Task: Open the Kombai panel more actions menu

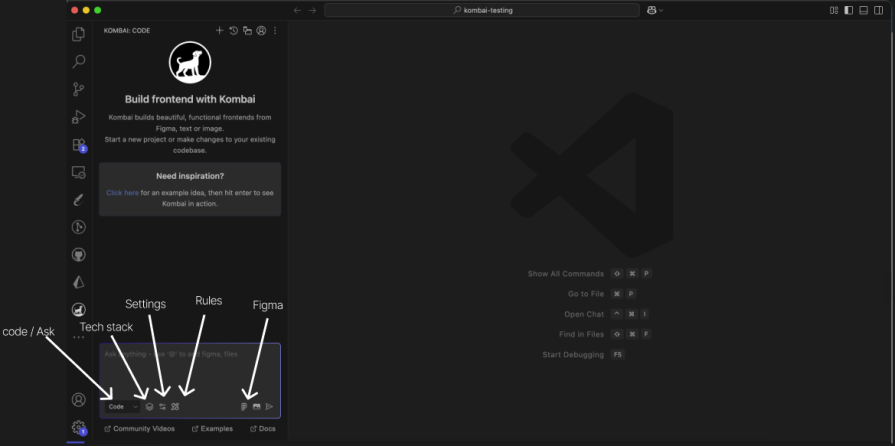Action: [275, 31]
